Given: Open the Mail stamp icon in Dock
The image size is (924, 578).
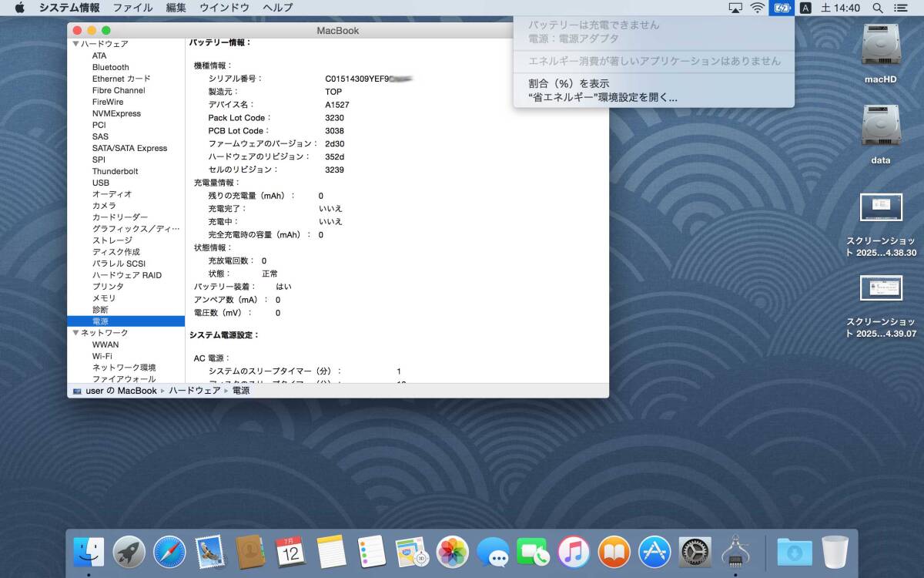Looking at the screenshot, I should point(210,552).
